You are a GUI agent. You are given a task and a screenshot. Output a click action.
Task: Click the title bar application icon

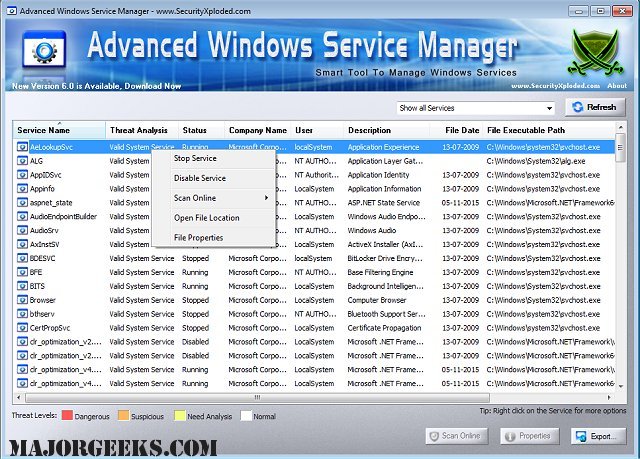12,11
